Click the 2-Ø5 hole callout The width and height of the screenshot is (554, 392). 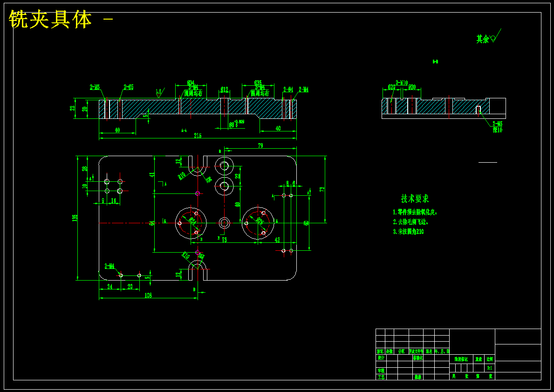pyautogui.click(x=129, y=87)
